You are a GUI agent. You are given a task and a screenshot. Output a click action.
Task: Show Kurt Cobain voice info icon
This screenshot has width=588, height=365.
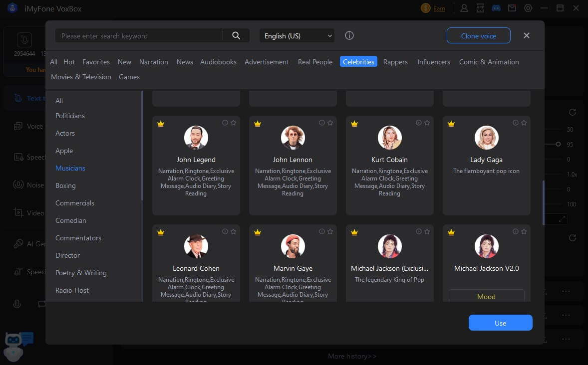(418, 123)
